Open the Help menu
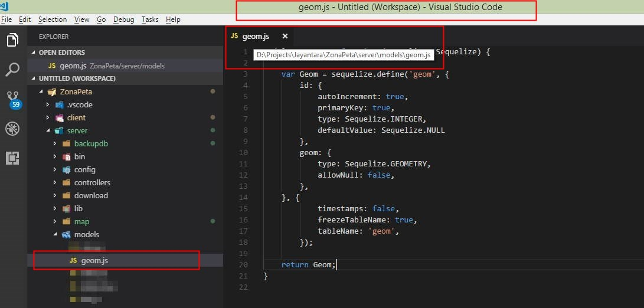644x308 pixels. click(173, 19)
